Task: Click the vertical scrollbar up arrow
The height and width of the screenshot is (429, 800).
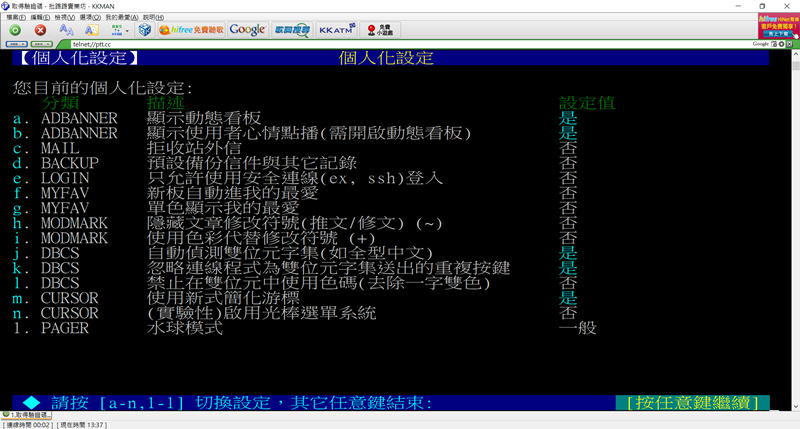Action: [795, 54]
